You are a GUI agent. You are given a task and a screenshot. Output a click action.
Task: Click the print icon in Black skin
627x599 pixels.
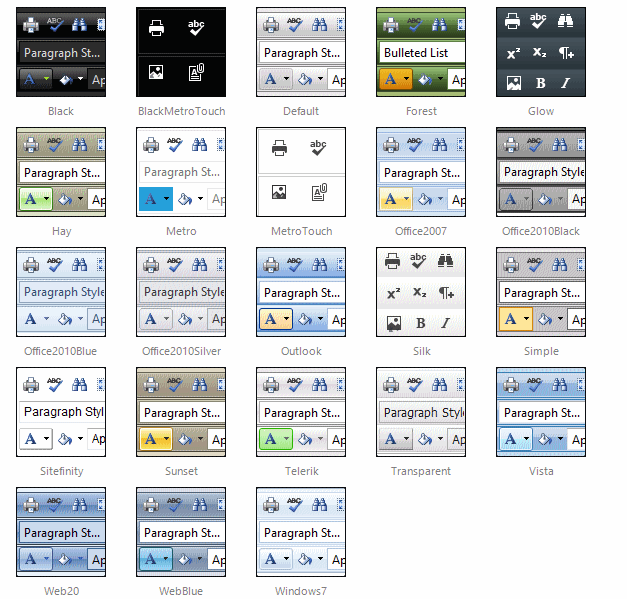[x=31, y=25]
